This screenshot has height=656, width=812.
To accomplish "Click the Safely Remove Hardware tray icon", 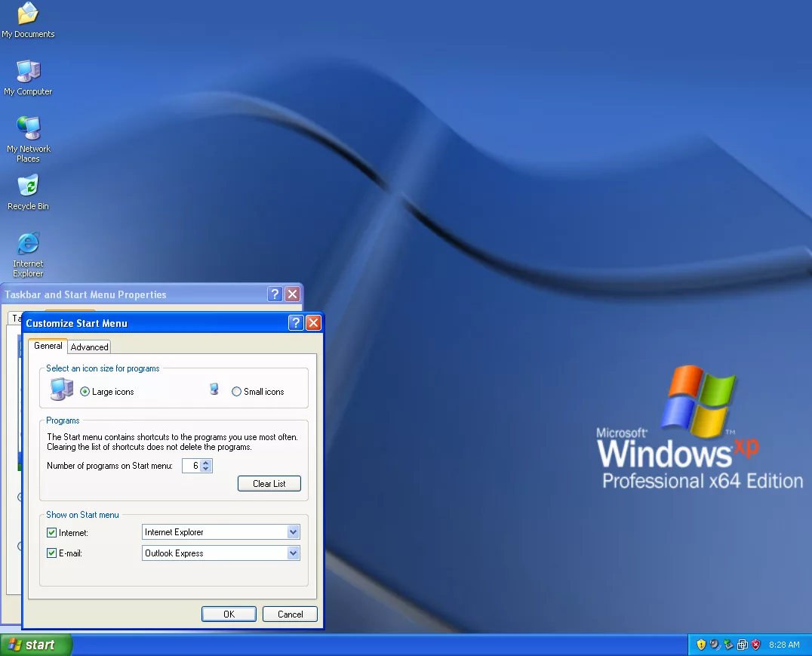I will click(729, 645).
